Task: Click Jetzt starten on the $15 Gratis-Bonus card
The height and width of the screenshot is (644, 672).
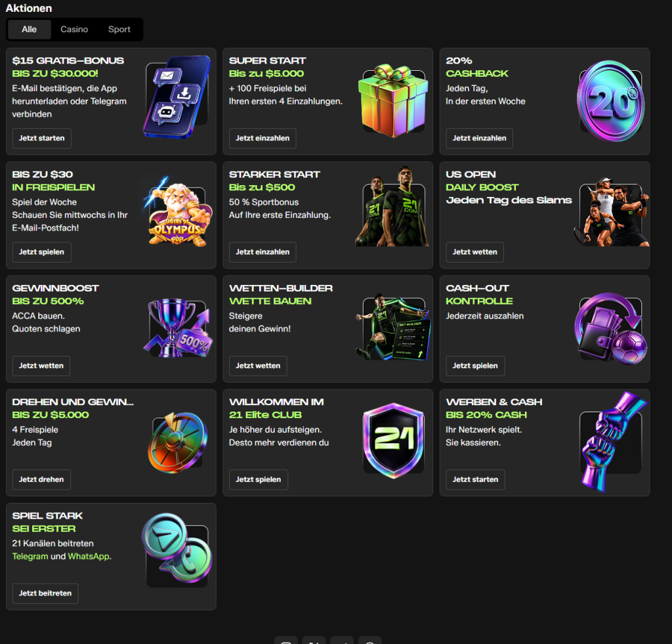Action: (x=41, y=139)
